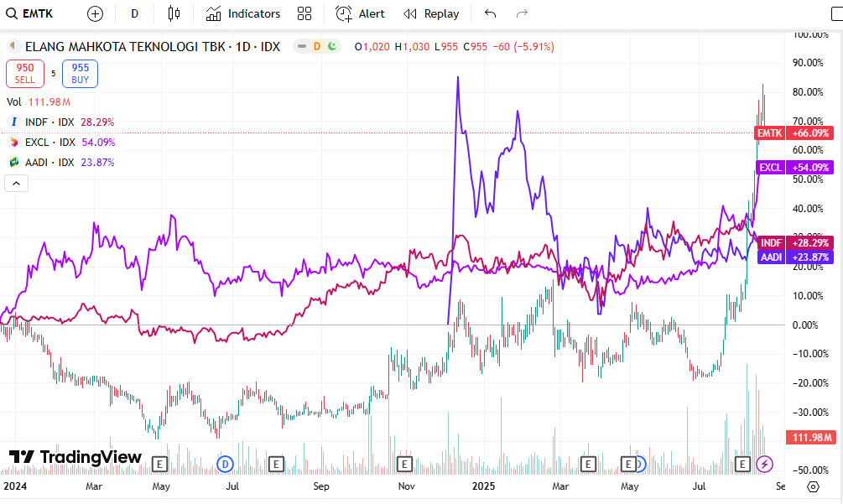The image size is (843, 504).
Task: Click the purple lightning latest news marker
Action: pyautogui.click(x=764, y=464)
